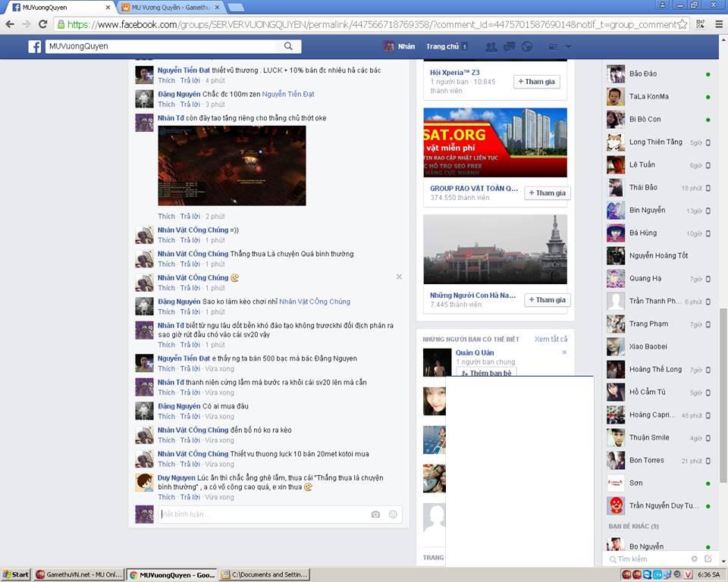Image resolution: width=728 pixels, height=582 pixels.
Task: Open the friend requests icon
Action: [491, 46]
